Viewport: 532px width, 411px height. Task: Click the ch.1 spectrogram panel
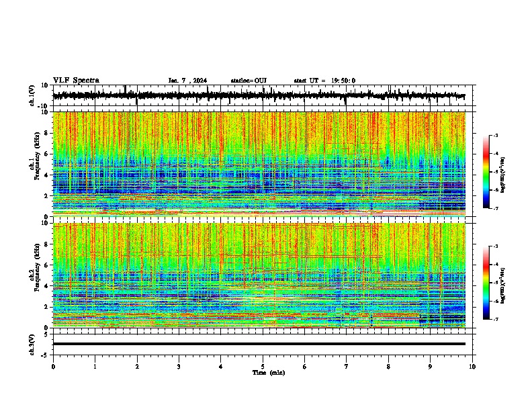(x=259, y=164)
